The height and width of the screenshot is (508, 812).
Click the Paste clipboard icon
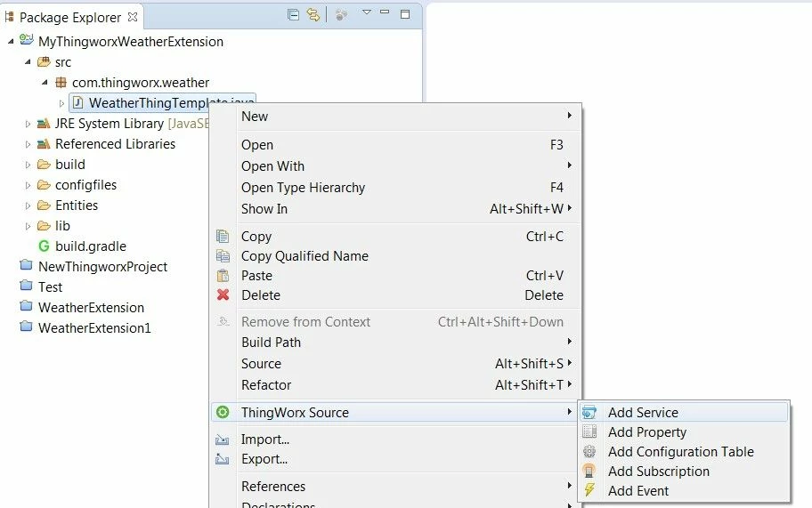click(x=223, y=275)
